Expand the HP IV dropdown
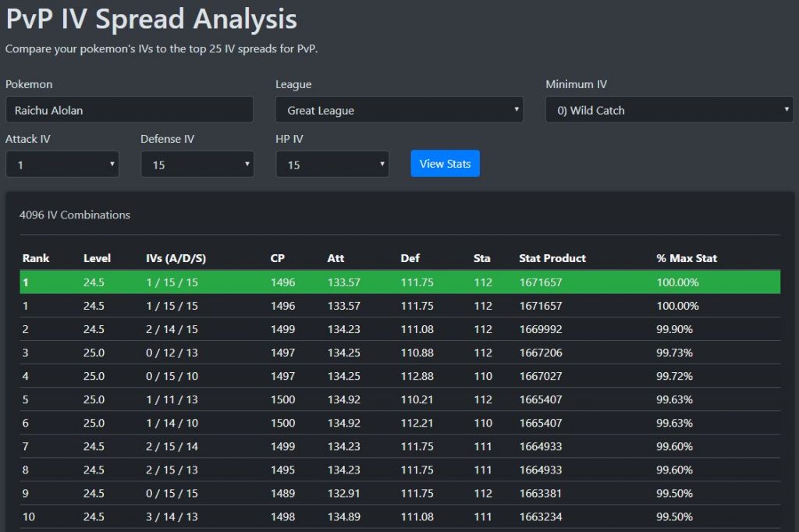Image resolution: width=799 pixels, height=532 pixels. [332, 165]
